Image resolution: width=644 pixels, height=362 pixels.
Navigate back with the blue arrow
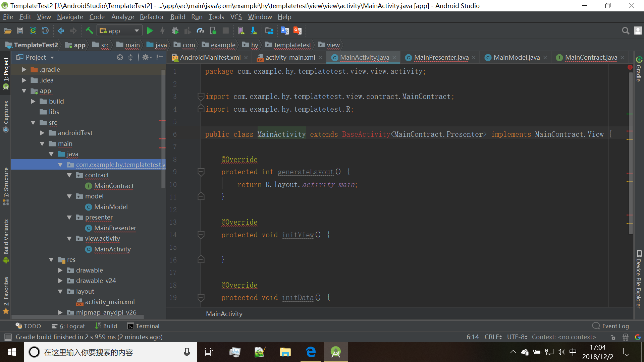pyautogui.click(x=61, y=31)
